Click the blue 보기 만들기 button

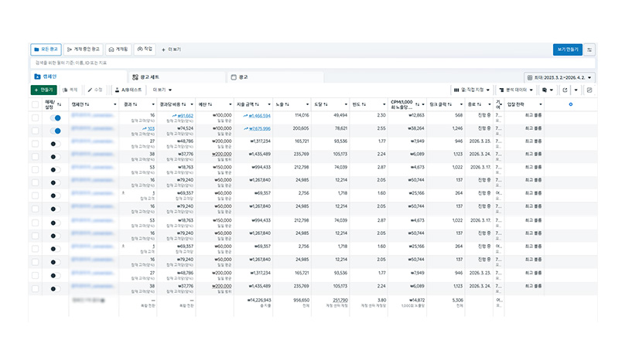point(568,49)
